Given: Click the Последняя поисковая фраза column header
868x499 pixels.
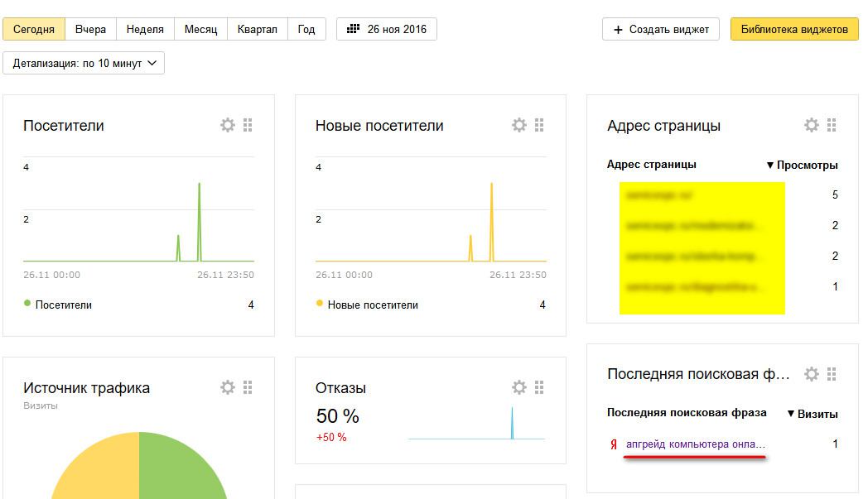Looking at the screenshot, I should 687,413.
